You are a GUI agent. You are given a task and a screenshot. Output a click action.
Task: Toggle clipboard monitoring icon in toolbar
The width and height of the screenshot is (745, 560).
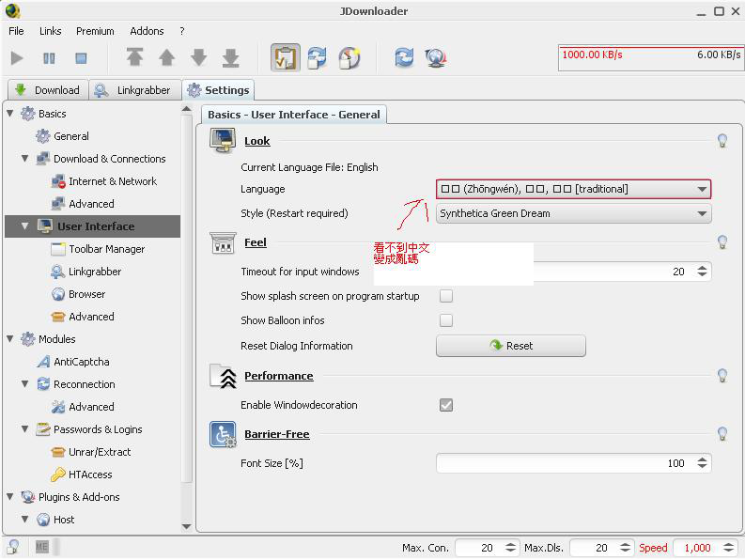point(286,57)
